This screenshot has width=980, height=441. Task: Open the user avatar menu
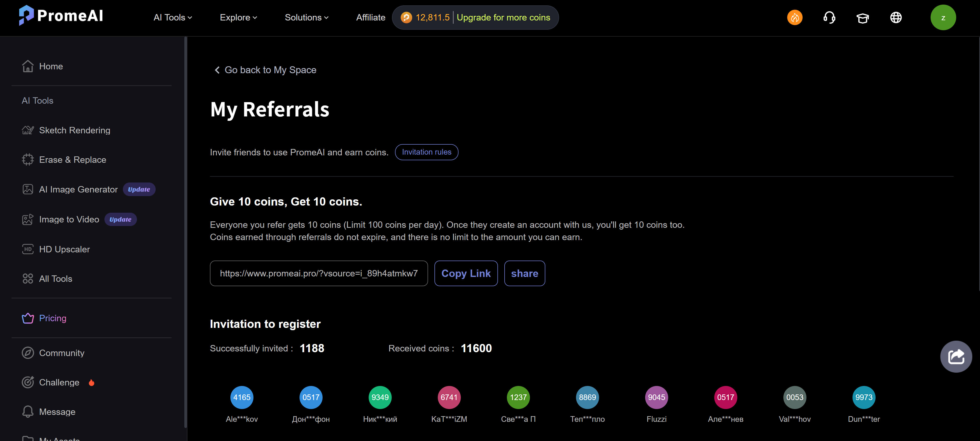pyautogui.click(x=943, y=17)
